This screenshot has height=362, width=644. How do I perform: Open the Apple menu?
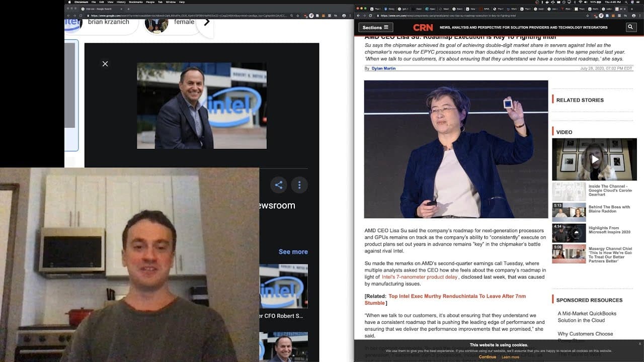69,2
